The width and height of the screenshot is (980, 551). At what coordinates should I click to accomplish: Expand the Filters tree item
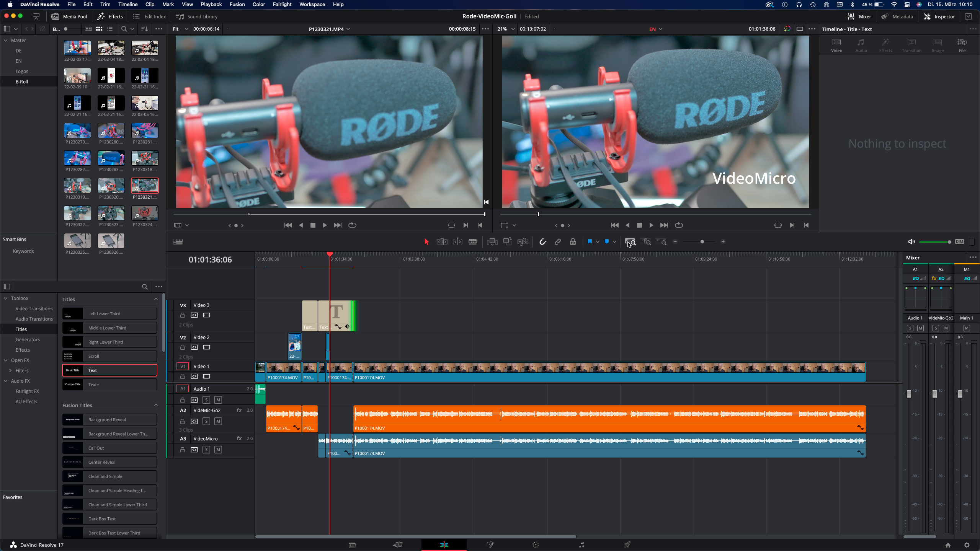(x=10, y=370)
